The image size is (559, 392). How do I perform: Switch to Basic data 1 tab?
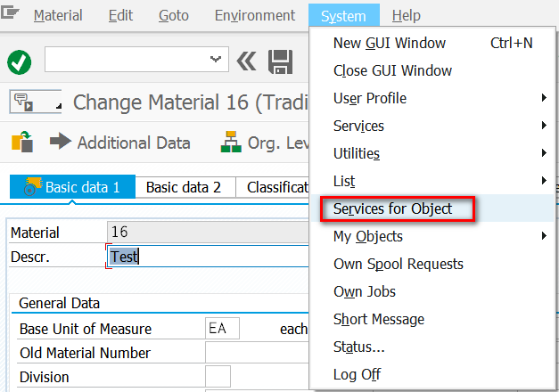[73, 187]
